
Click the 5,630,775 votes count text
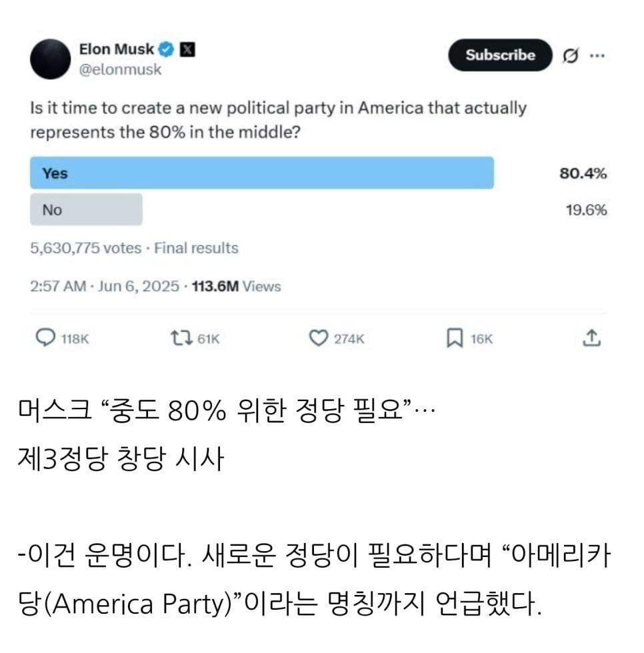tap(86, 249)
